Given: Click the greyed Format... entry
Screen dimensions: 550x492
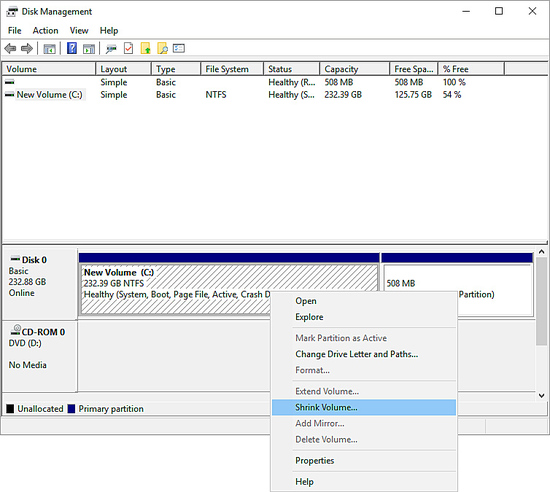Looking at the screenshot, I should pyautogui.click(x=364, y=370).
